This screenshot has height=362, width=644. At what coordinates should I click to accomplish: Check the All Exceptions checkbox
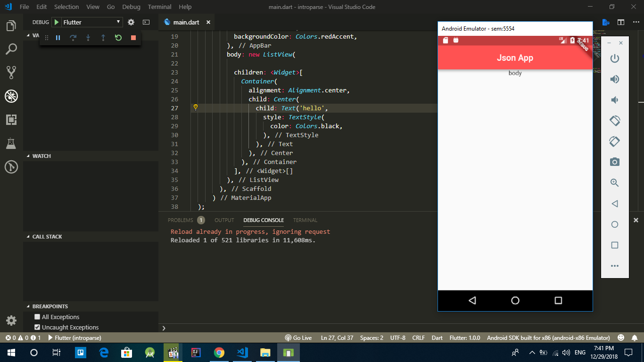point(36,317)
